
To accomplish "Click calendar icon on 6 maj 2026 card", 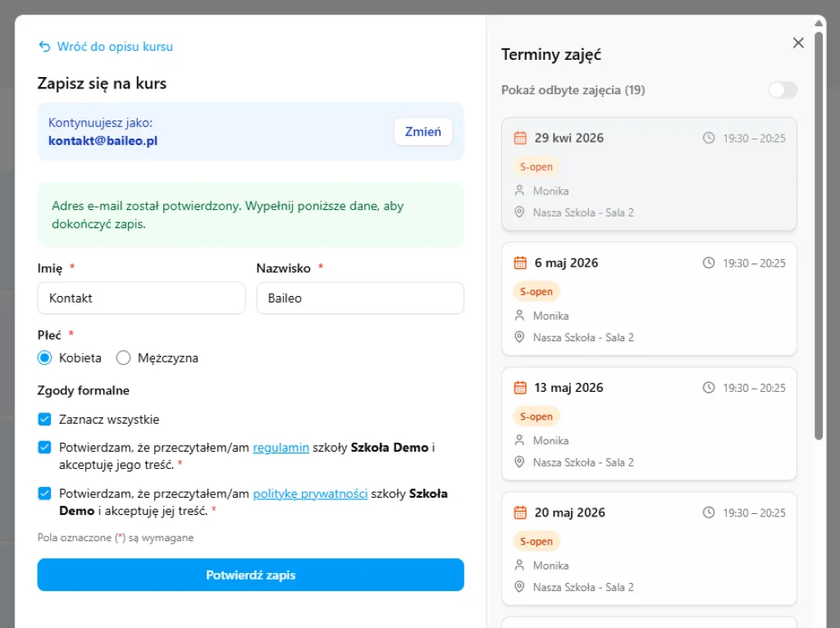I will click(x=520, y=262).
